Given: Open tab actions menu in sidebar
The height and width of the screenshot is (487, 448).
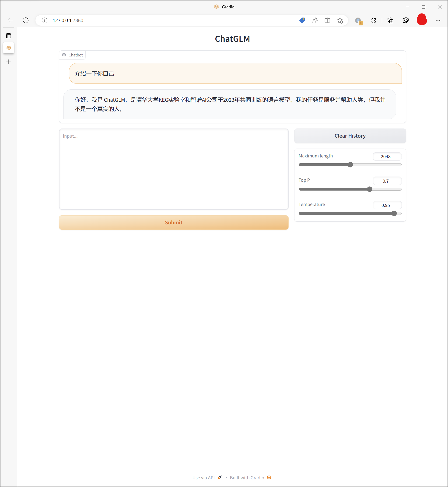Looking at the screenshot, I should pyautogui.click(x=9, y=36).
